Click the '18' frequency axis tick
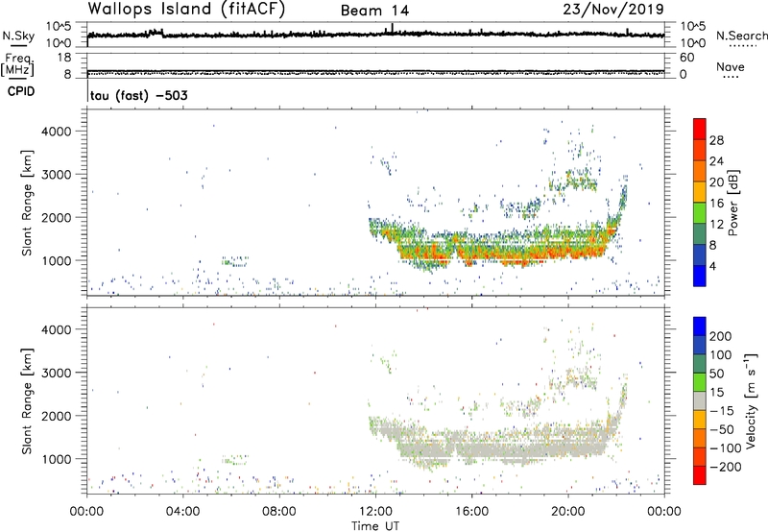Viewport: 768px width, 532px height. tap(63, 58)
